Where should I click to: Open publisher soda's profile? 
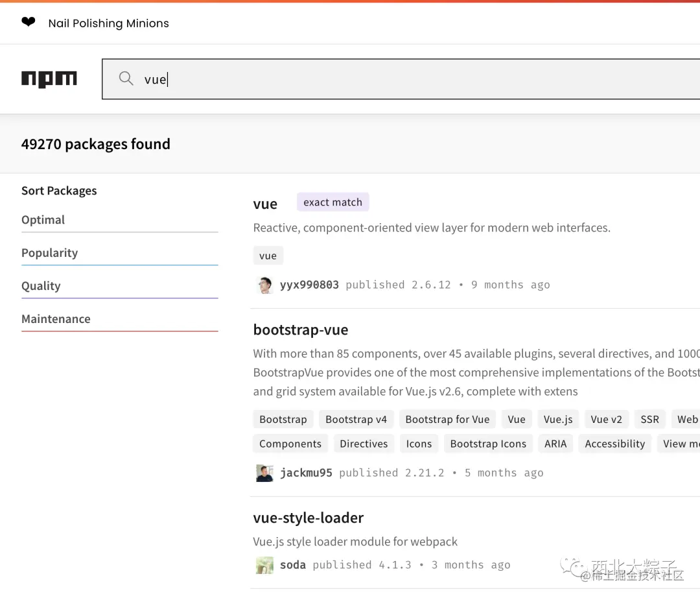click(293, 565)
